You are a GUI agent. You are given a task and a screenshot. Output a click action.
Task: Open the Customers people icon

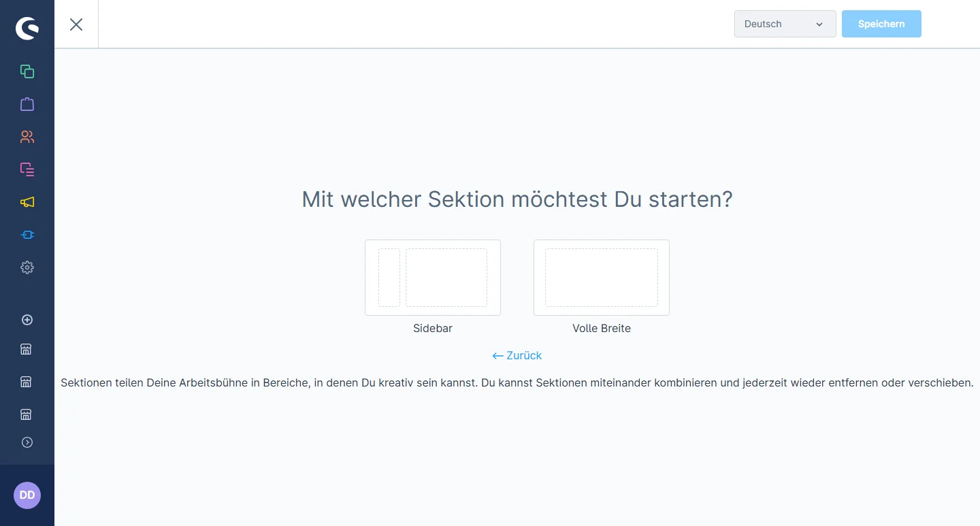27,137
